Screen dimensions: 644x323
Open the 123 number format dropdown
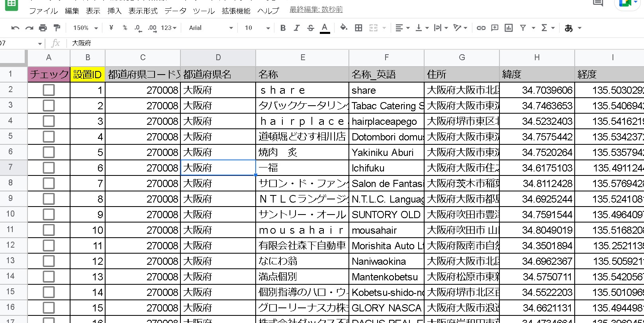(168, 28)
